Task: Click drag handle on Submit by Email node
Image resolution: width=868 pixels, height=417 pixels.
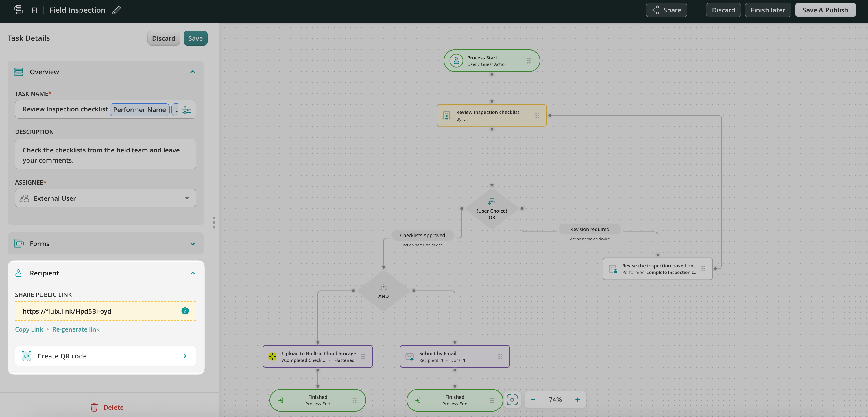Action: click(500, 356)
